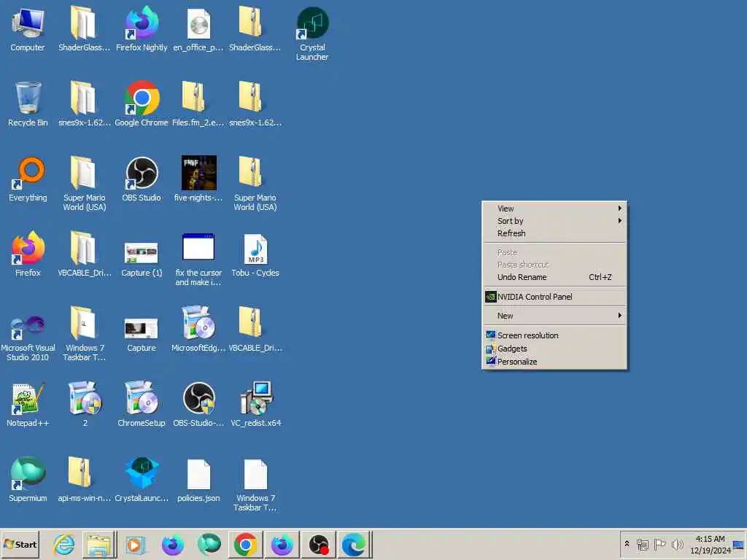Launch Internet Explorer from the taskbar

click(64, 544)
